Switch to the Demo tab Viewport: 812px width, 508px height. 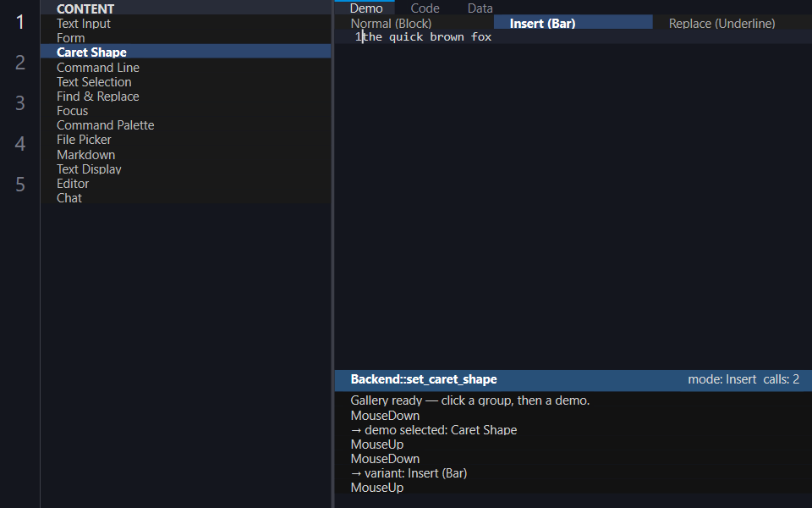[366, 8]
